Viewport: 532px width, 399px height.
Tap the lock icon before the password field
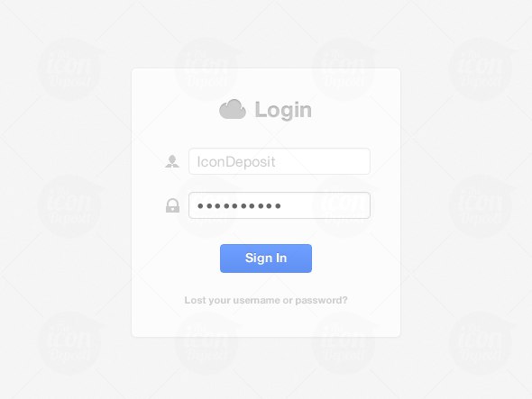coord(172,205)
